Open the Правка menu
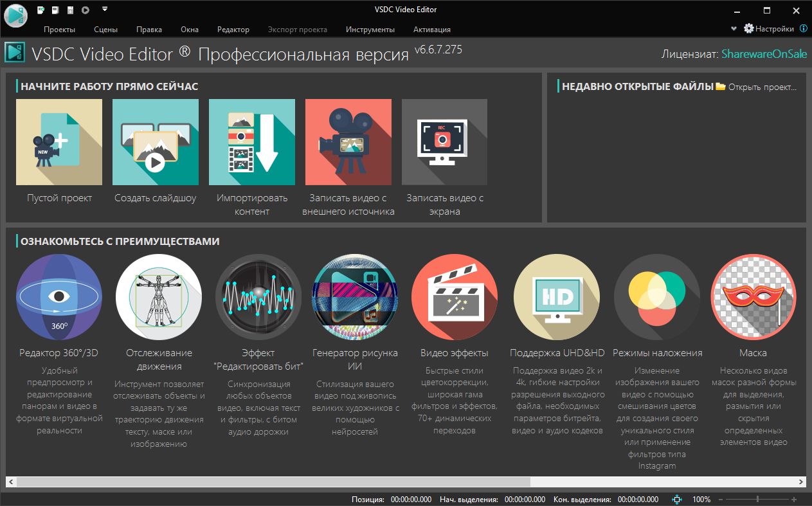 coord(149,29)
